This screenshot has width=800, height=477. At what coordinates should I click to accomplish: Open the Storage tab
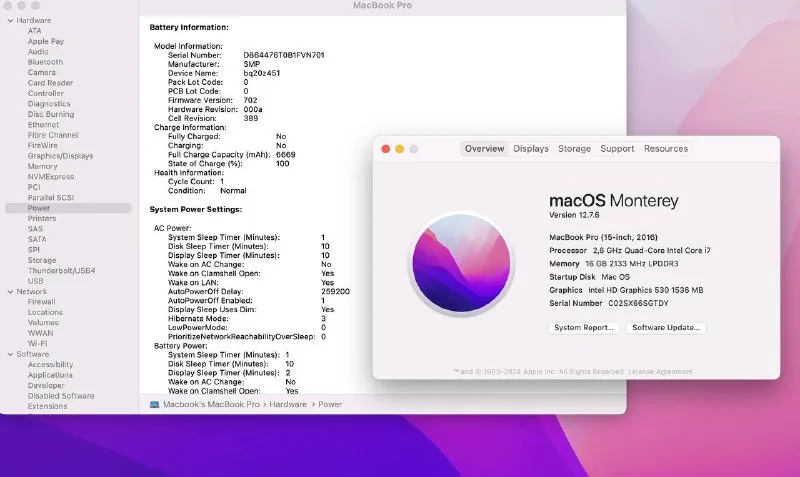click(574, 148)
